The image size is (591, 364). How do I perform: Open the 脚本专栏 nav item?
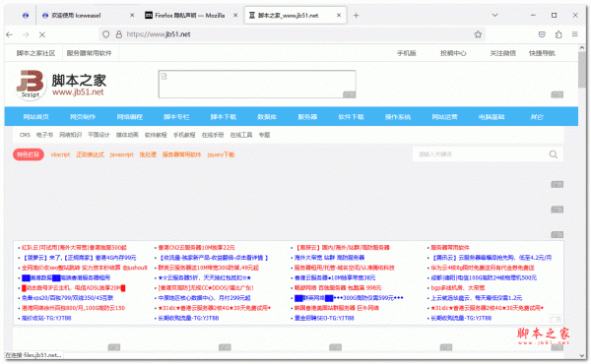pyautogui.click(x=176, y=117)
